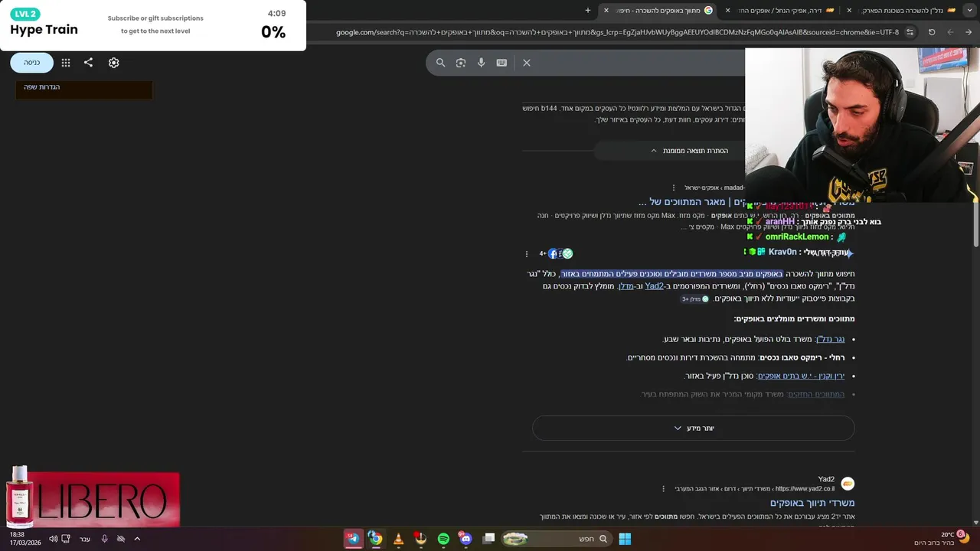This screenshot has height=551, width=980.
Task: Open more options for the madad result
Action: pos(674,187)
